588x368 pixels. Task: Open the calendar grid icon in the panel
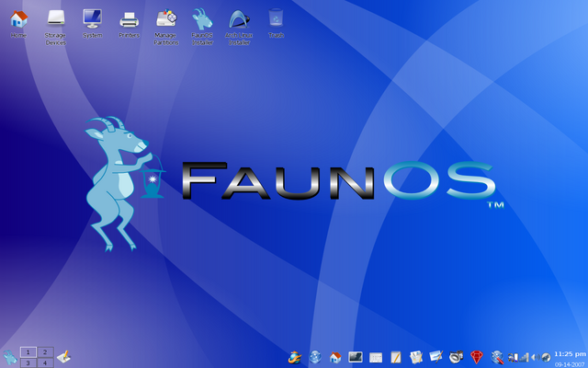click(x=376, y=357)
